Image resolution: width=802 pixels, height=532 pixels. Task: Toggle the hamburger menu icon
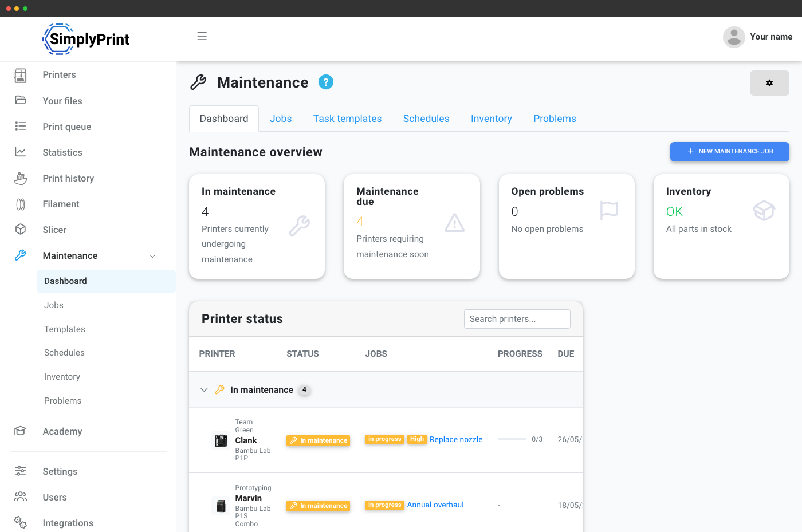point(202,36)
